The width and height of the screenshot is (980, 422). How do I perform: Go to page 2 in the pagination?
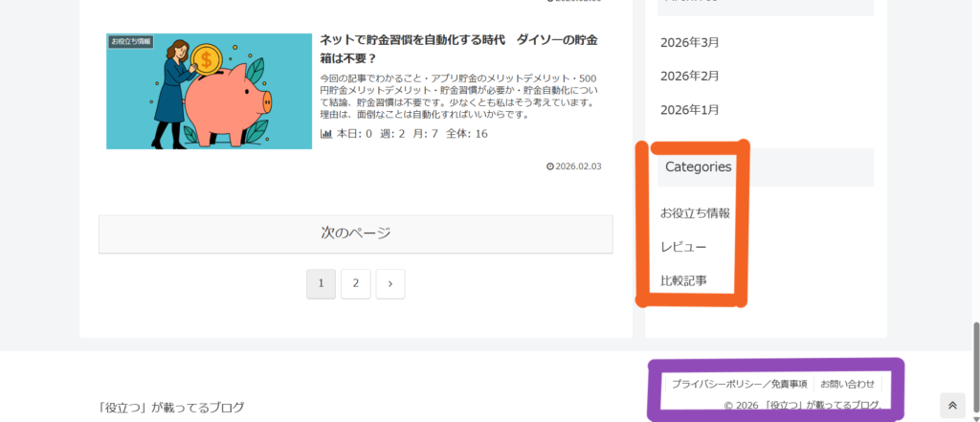pyautogui.click(x=355, y=283)
